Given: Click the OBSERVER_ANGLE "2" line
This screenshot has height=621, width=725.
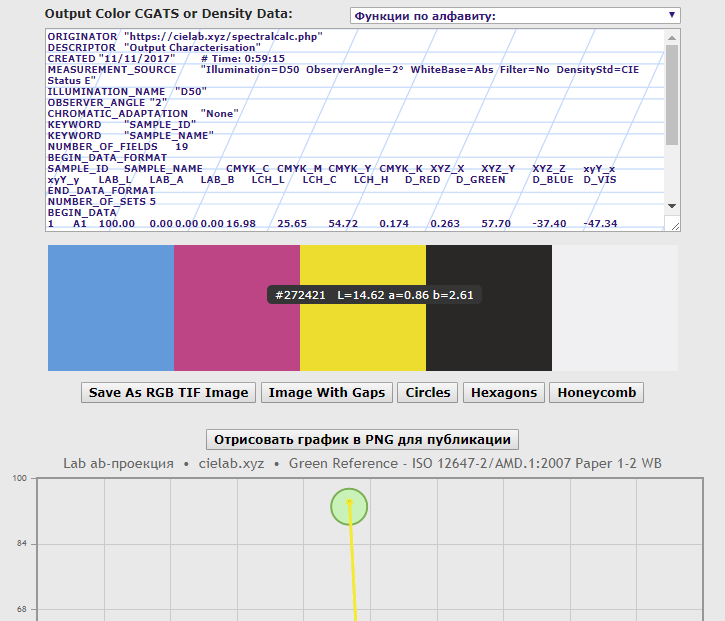Looking at the screenshot, I should click(107, 103).
